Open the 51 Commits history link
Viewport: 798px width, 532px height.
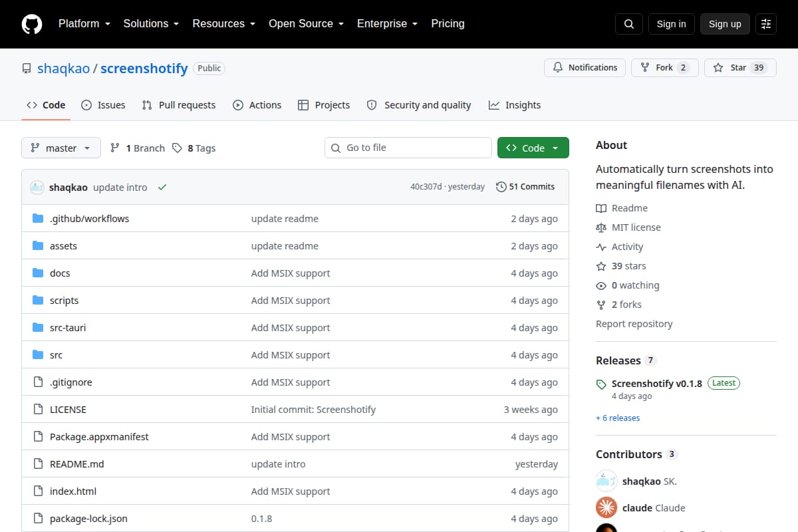(x=525, y=187)
